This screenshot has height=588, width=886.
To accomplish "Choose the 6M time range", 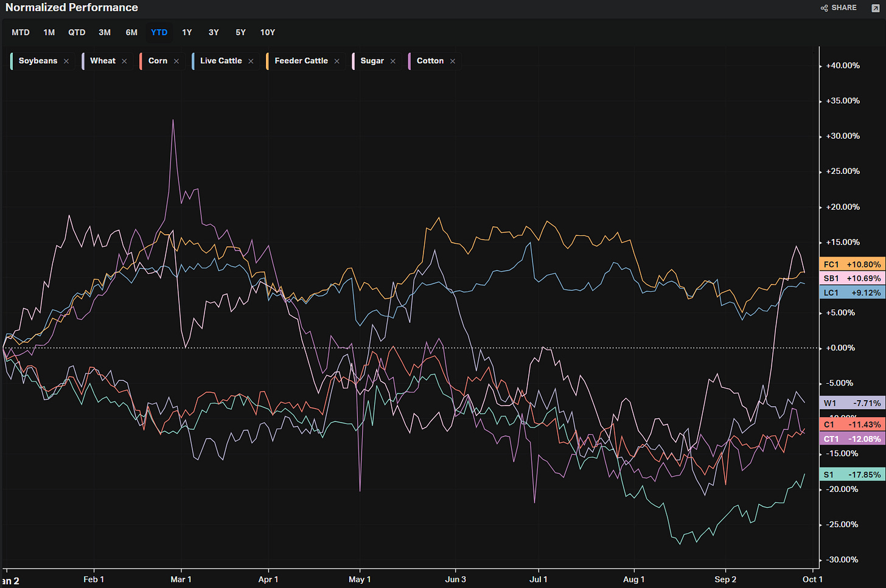I will coord(131,32).
